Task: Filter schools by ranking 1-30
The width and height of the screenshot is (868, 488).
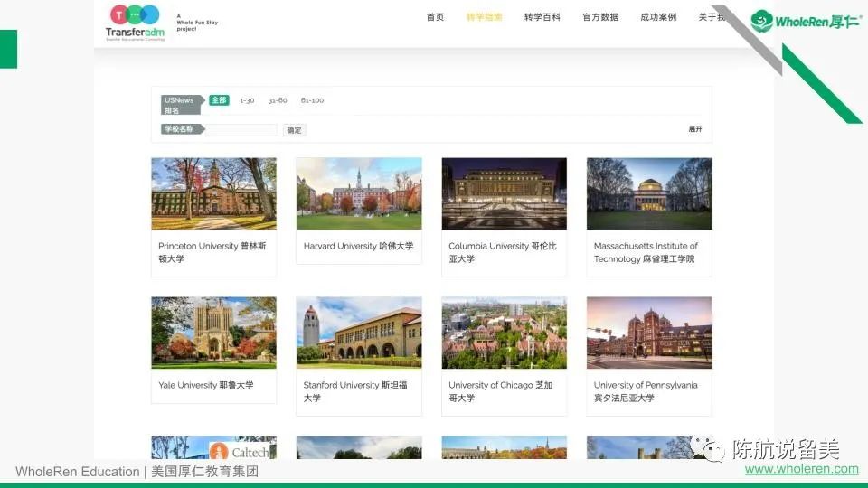Action: (247, 100)
